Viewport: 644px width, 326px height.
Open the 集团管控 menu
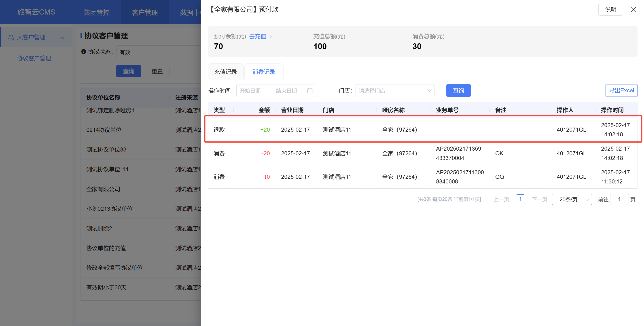click(x=97, y=12)
